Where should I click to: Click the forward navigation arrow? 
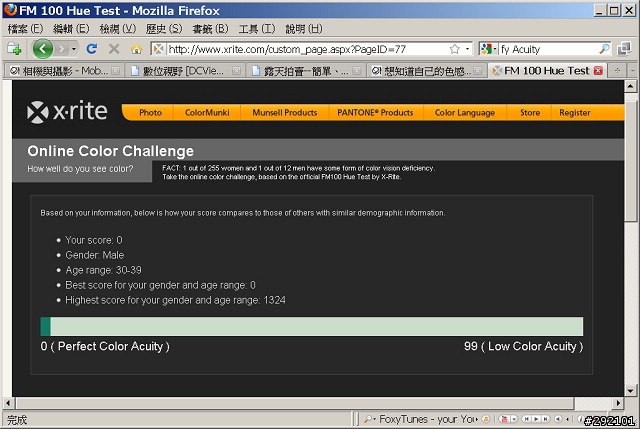click(x=62, y=49)
